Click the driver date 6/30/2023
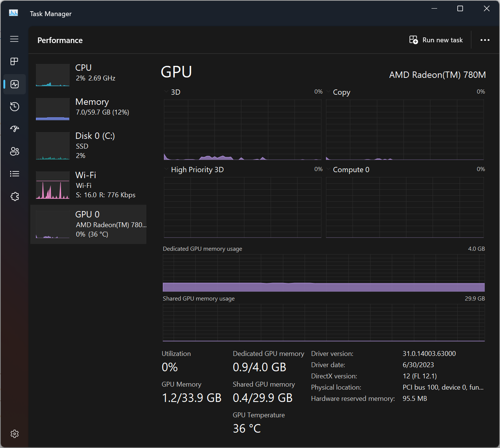 pos(418,365)
